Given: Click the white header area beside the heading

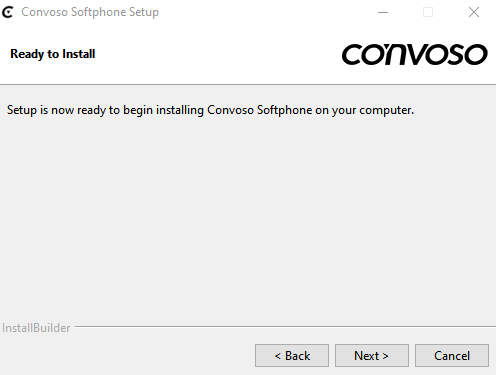Looking at the screenshot, I should pos(217,54).
